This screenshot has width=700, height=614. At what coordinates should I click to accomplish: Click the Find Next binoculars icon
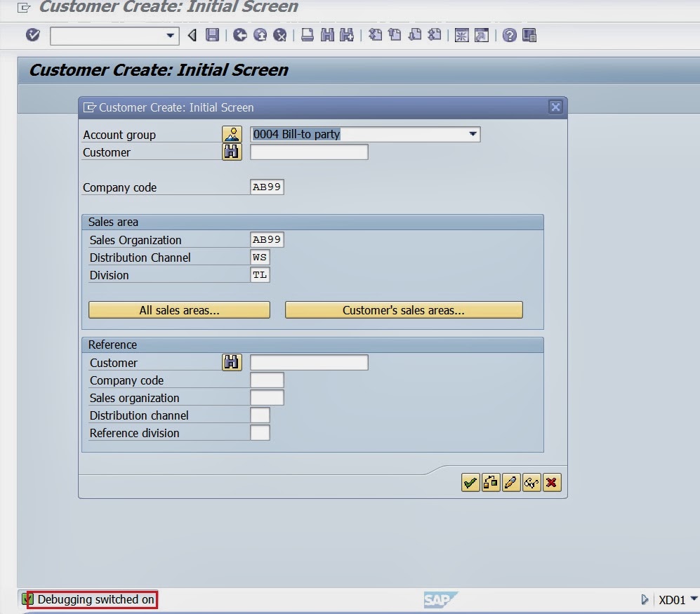coord(347,35)
